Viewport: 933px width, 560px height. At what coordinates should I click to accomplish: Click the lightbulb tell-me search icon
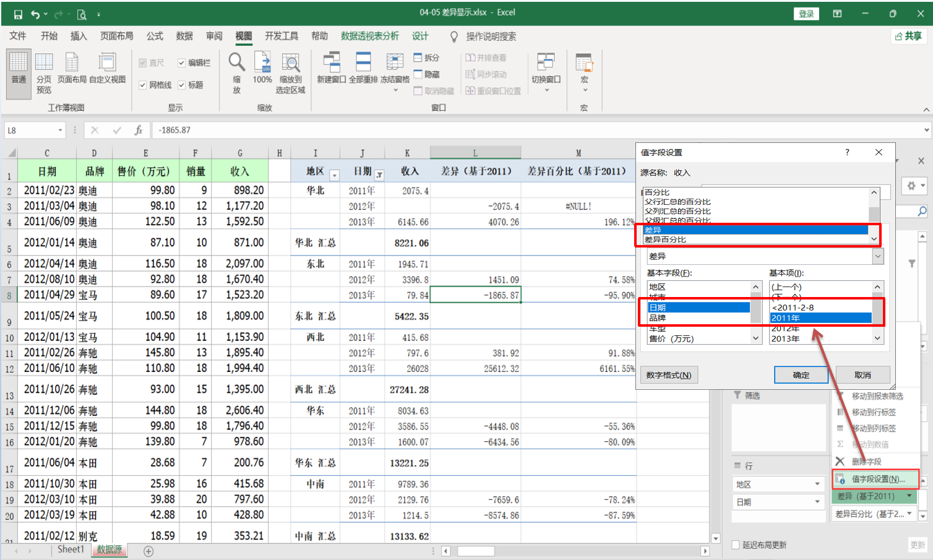click(x=454, y=37)
